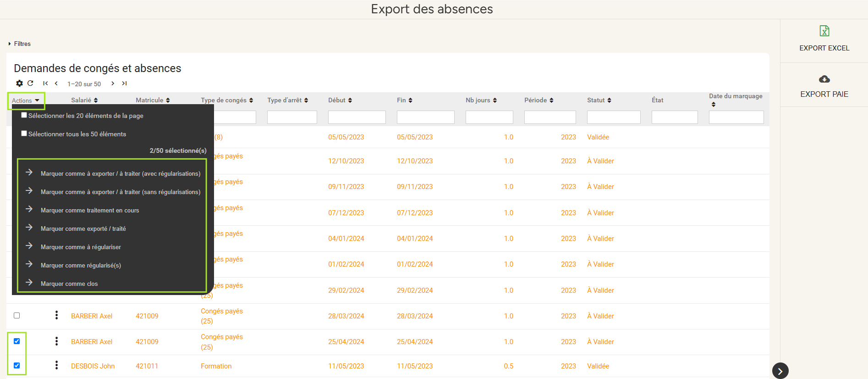Open BARBERI Axel link dated 25/04/2024

[x=92, y=342]
